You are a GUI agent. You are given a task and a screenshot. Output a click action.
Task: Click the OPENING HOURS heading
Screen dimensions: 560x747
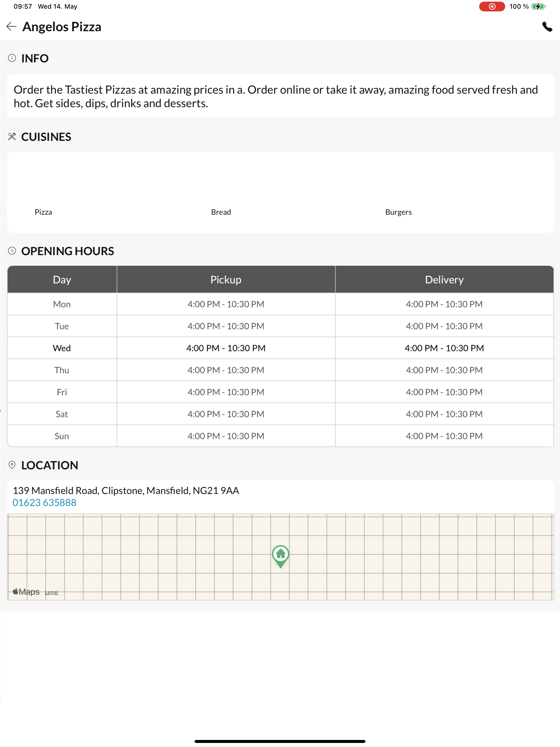(68, 251)
